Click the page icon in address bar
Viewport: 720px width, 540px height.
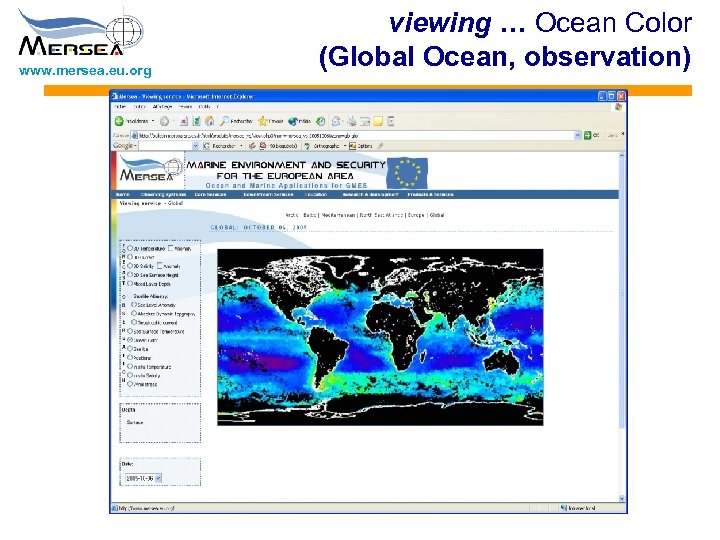coord(135,135)
